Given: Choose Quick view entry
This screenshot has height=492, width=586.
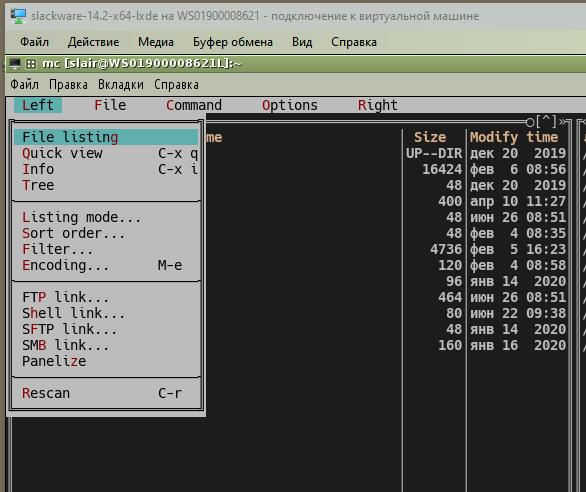Looking at the screenshot, I should (106, 153).
